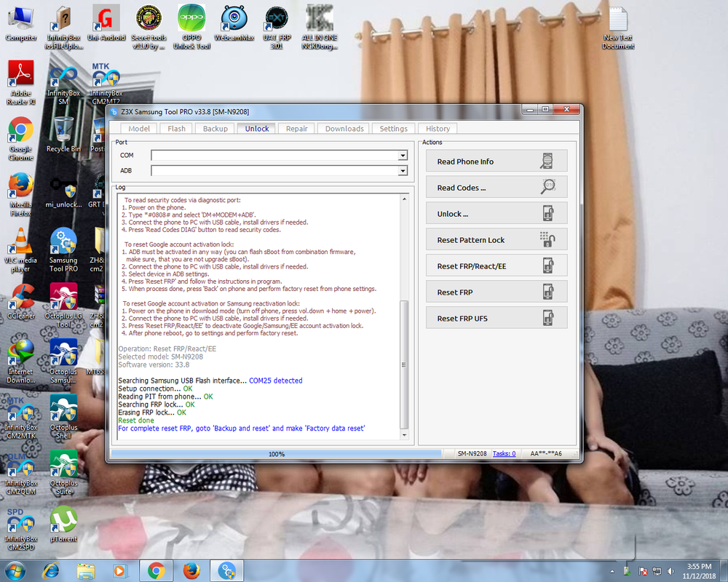Launch Uni-Android desktop shortcut
Image resolution: width=728 pixels, height=582 pixels.
pos(106,23)
